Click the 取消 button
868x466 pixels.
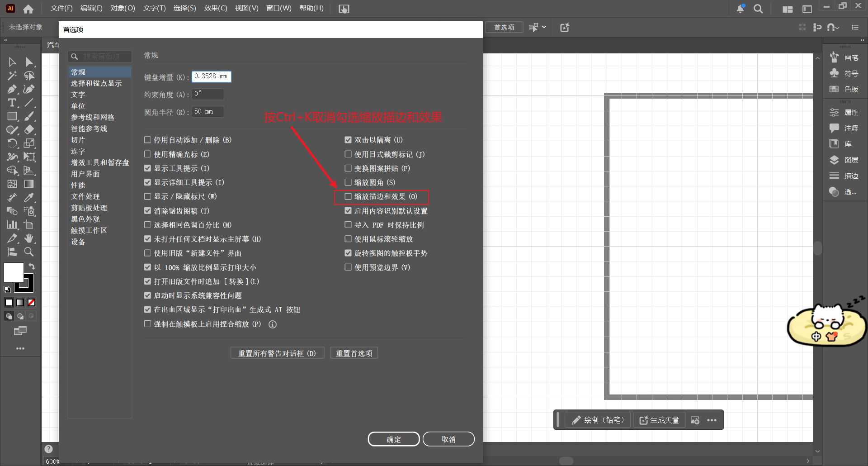click(x=448, y=439)
